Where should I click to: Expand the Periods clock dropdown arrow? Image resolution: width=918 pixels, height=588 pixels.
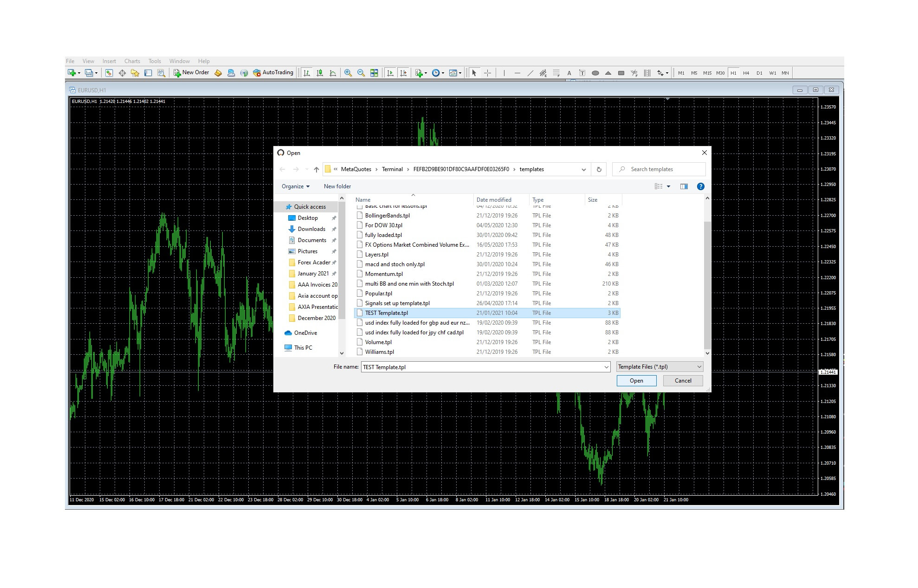pyautogui.click(x=443, y=73)
